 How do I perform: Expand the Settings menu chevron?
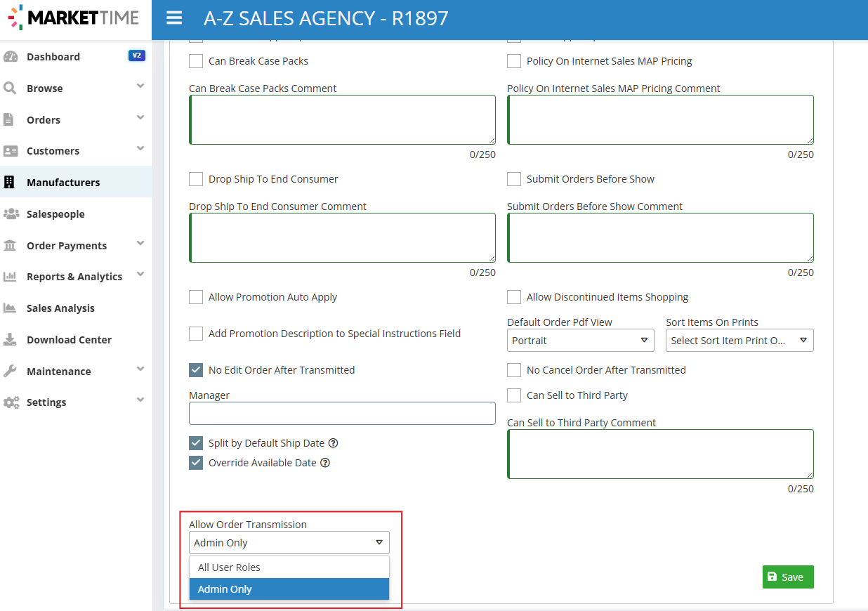pos(140,400)
